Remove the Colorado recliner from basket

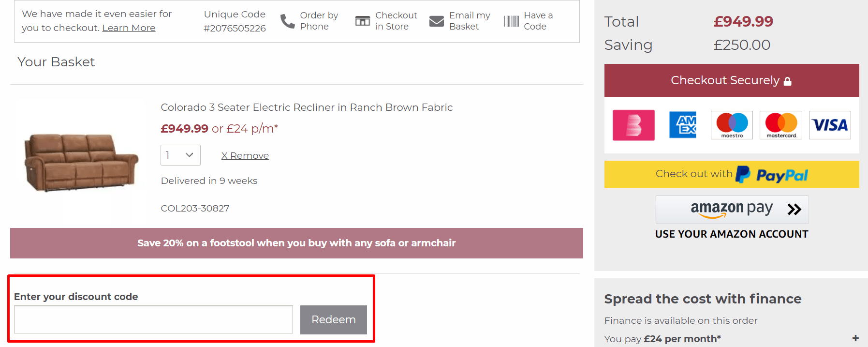pos(245,156)
